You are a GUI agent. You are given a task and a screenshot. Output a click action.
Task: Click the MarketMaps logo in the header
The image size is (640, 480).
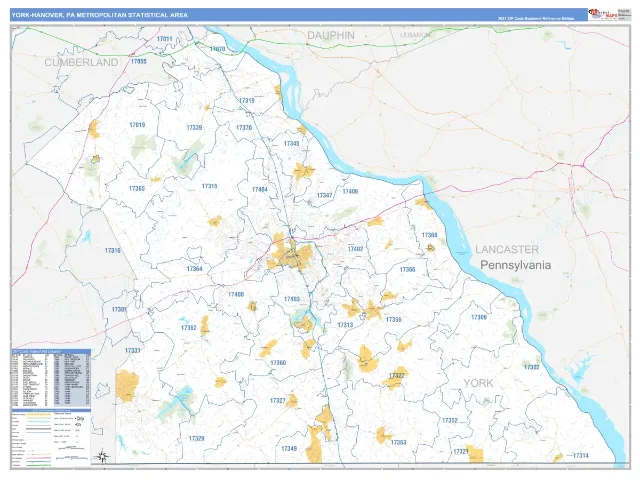[602, 14]
